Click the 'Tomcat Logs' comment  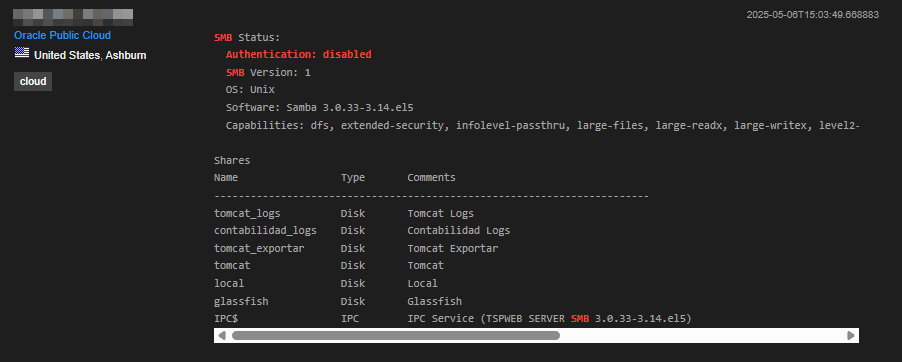click(x=441, y=214)
